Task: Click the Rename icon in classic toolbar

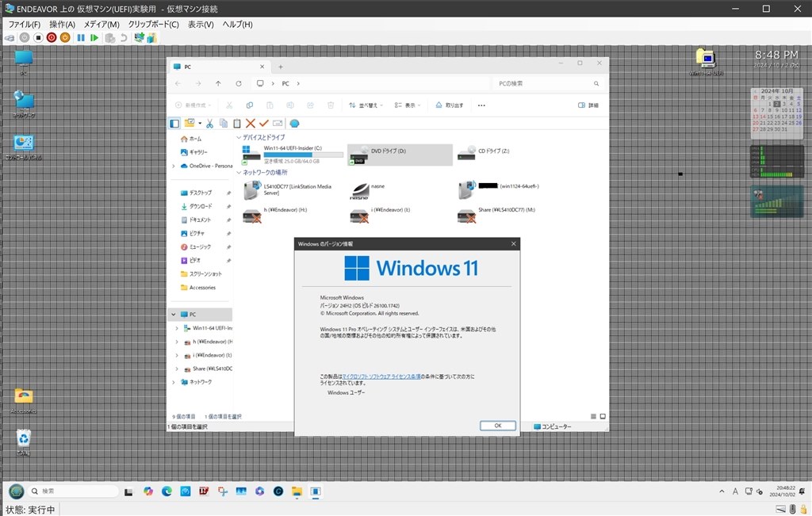Action: coord(278,123)
